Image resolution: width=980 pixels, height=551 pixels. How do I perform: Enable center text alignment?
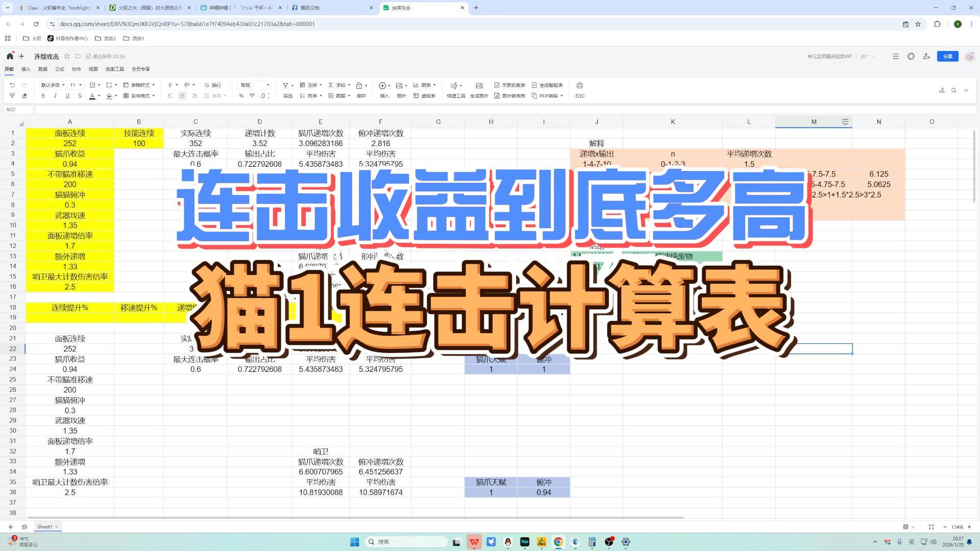tap(182, 95)
